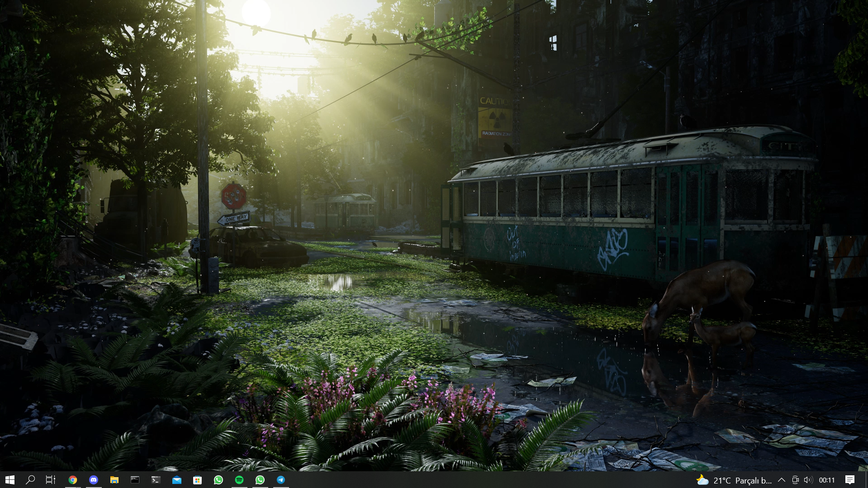Open the Command Prompt taskbar icon
The height and width of the screenshot is (488, 868).
coord(135,480)
